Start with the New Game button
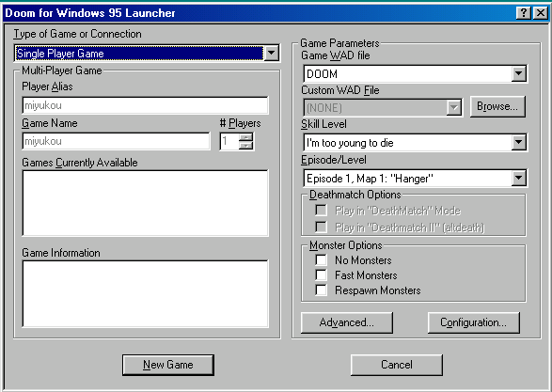552x392 pixels. pyautogui.click(x=168, y=365)
